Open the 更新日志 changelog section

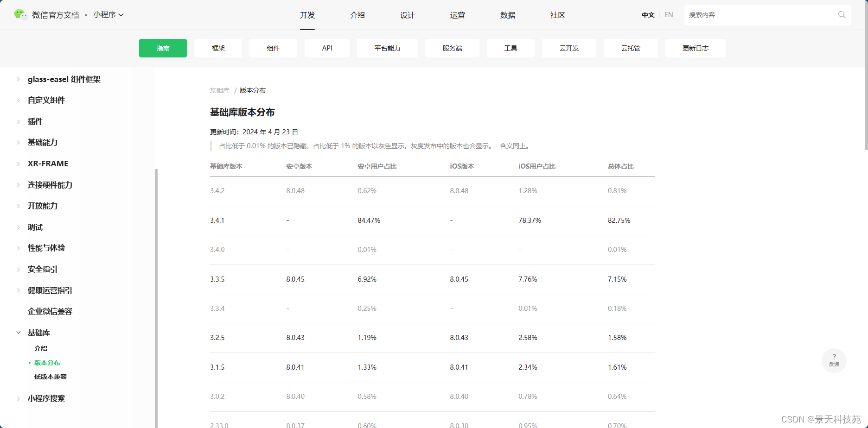pos(696,48)
